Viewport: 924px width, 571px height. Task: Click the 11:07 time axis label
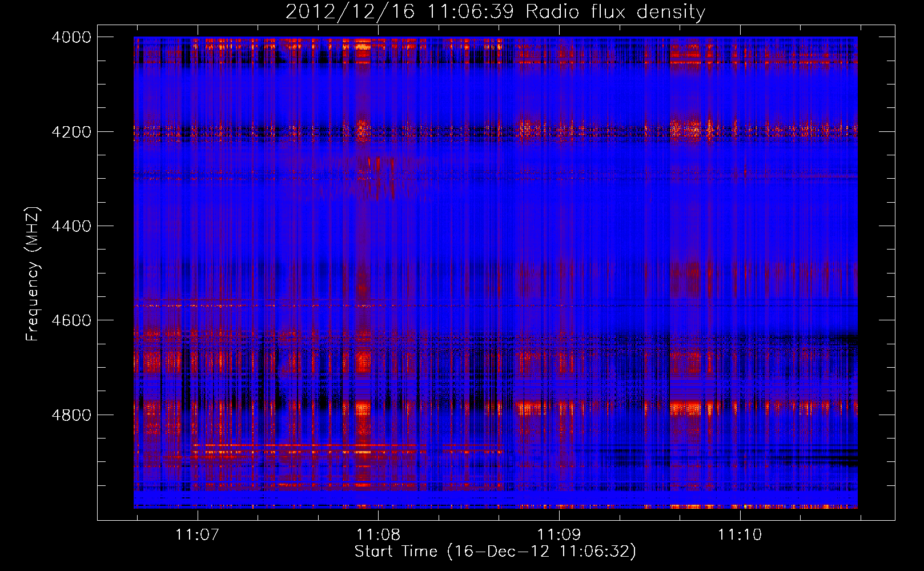pyautogui.click(x=198, y=534)
